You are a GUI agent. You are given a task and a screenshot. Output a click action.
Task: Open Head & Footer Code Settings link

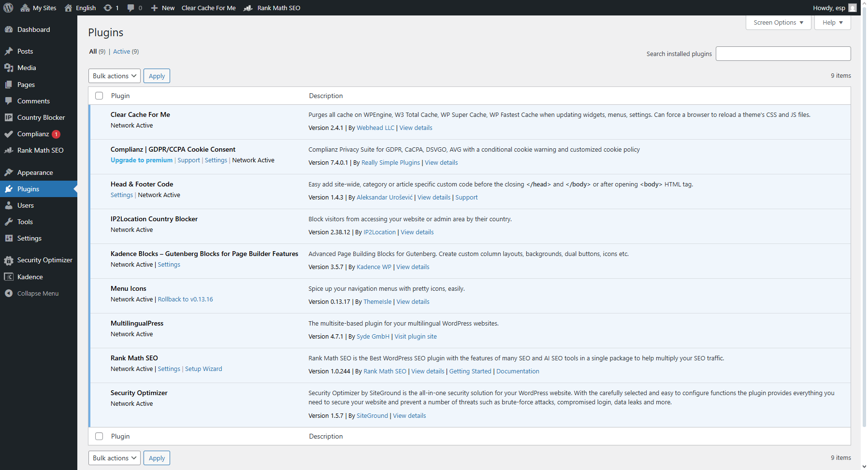pos(122,195)
